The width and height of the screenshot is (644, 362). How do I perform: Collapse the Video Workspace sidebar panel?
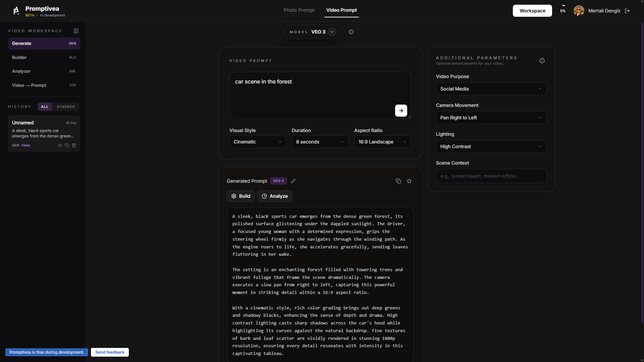(x=76, y=31)
